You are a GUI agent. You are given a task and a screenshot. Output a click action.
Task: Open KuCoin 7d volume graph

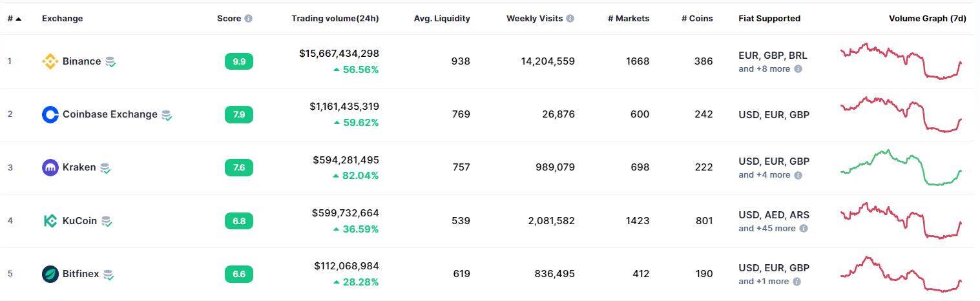point(901,221)
